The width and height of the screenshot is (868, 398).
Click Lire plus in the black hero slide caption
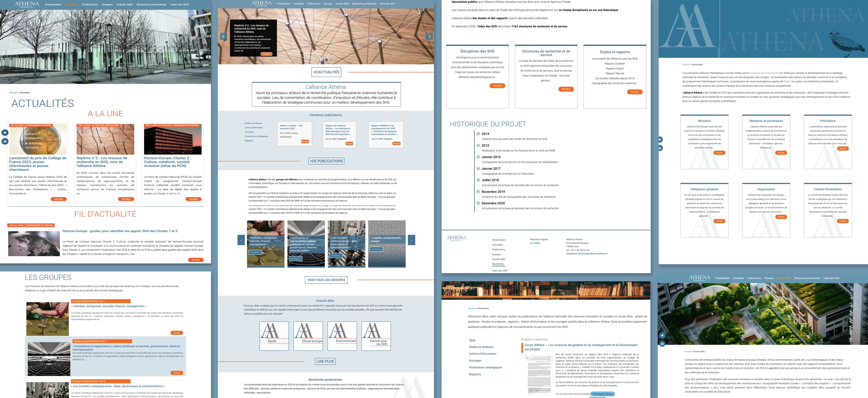266,54
